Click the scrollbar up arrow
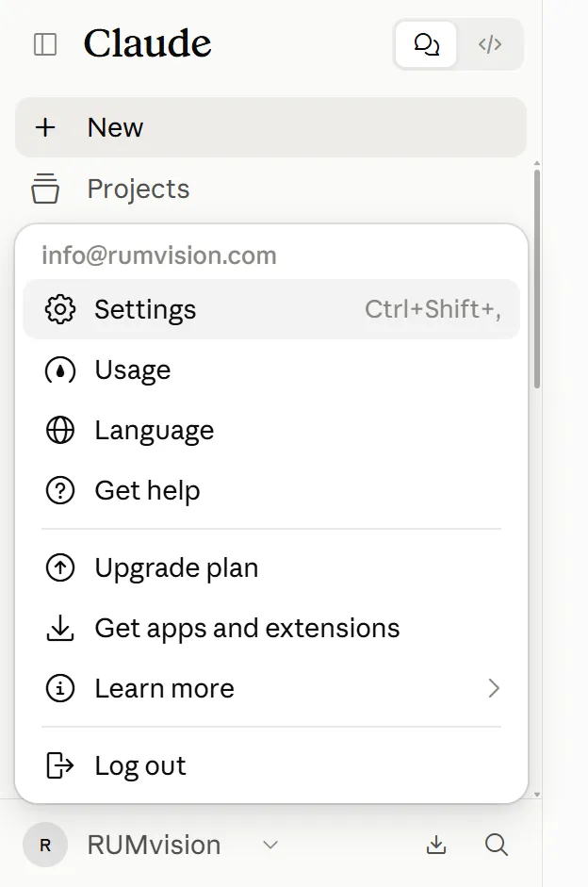Viewport: 588px width, 887px height. [536, 163]
